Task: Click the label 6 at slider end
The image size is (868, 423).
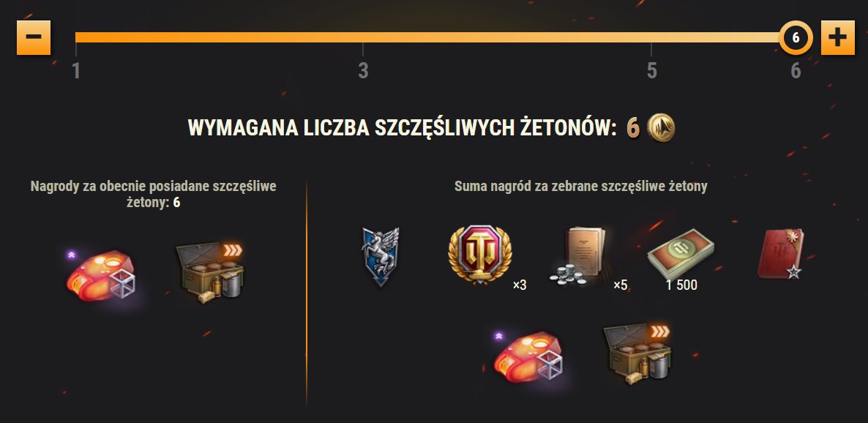Action: [796, 70]
